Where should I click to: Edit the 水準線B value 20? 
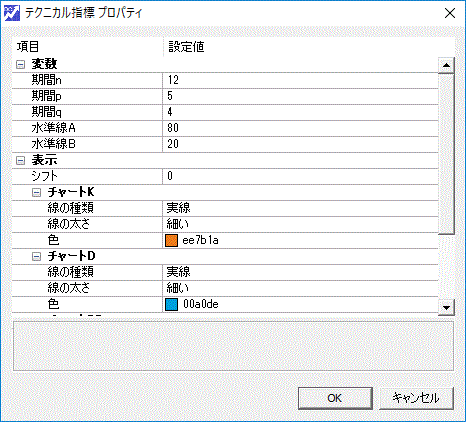[x=300, y=144]
